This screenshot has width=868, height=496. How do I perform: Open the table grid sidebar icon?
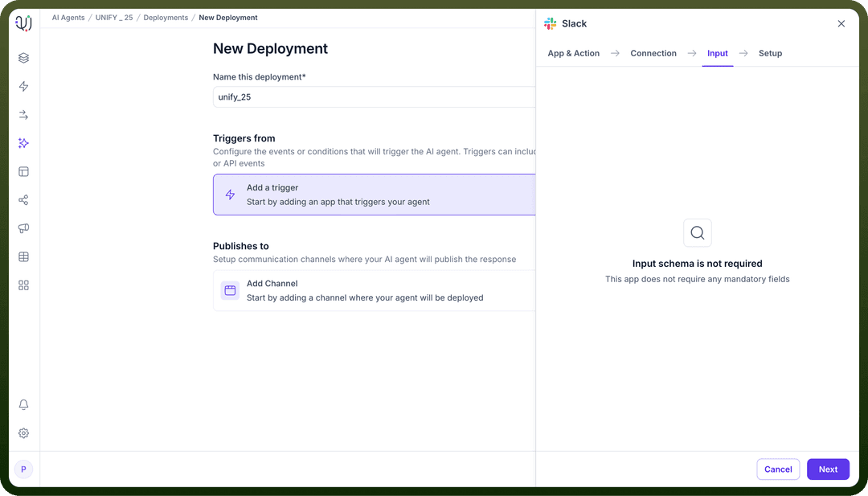[x=23, y=257]
